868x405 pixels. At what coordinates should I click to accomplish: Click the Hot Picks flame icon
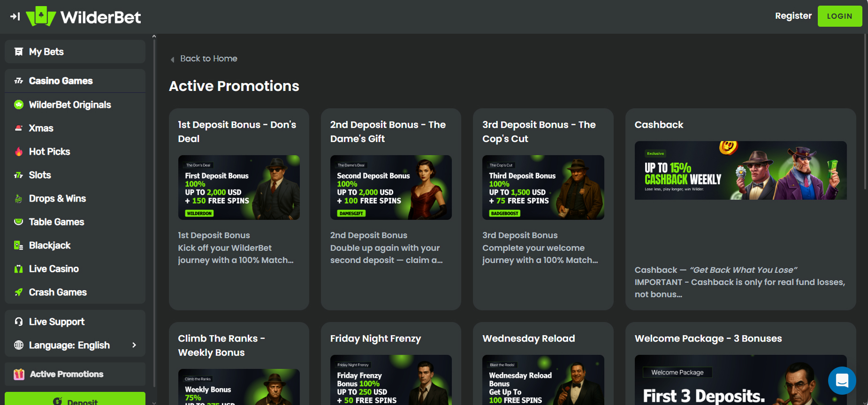(x=19, y=151)
